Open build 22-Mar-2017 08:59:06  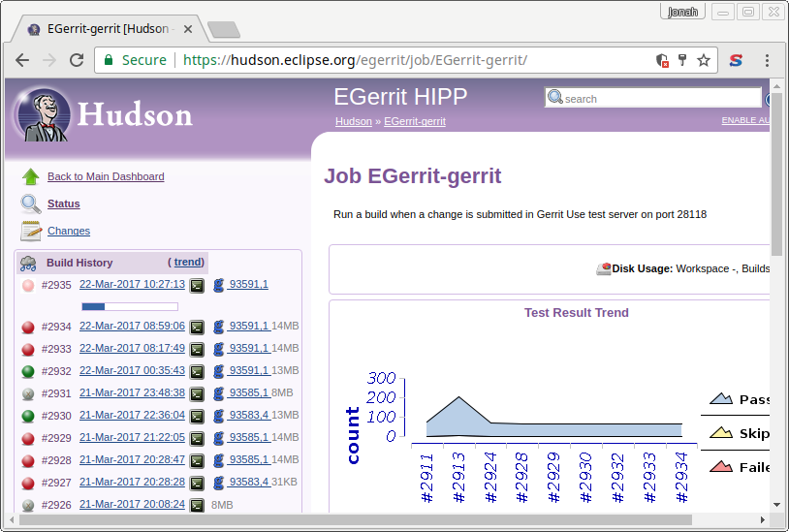[x=133, y=326]
